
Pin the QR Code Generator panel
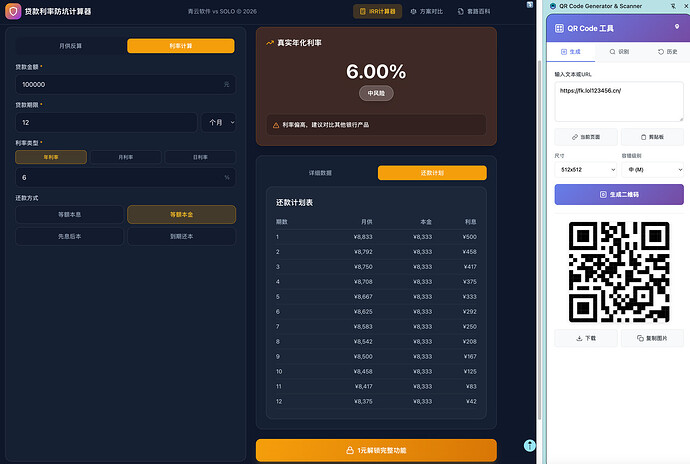(673, 6)
